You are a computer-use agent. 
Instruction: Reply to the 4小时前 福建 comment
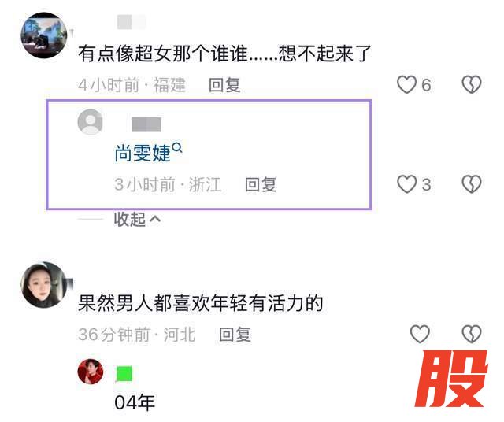(x=224, y=85)
